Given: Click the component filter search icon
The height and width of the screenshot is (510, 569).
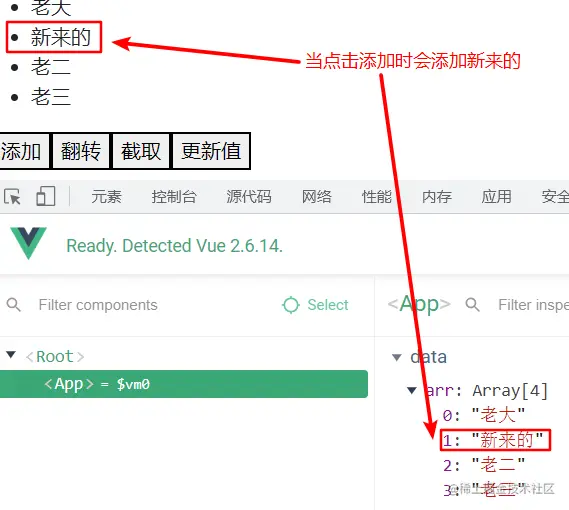Looking at the screenshot, I should tap(14, 305).
